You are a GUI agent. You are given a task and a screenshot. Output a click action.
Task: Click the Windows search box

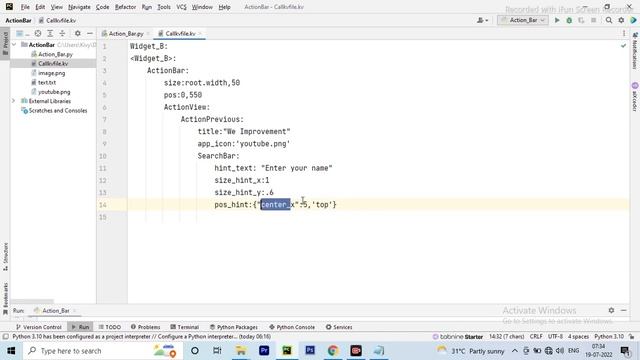pyautogui.click(x=103, y=351)
